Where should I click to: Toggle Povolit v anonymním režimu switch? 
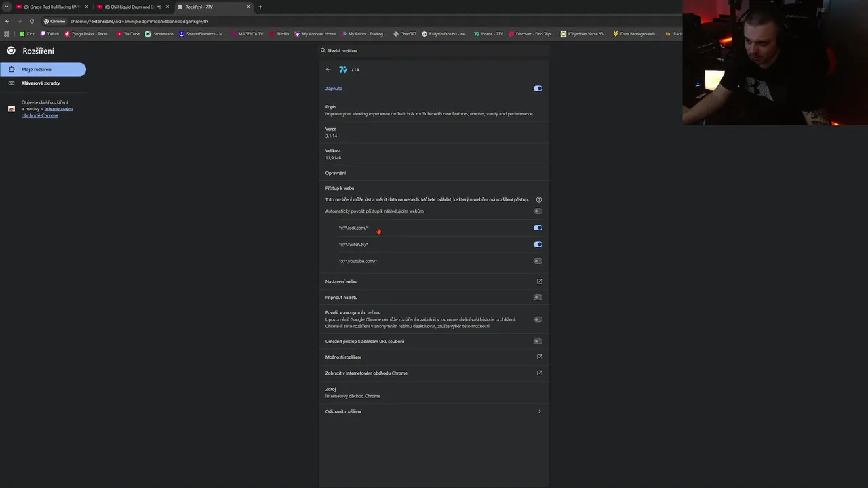point(538,319)
